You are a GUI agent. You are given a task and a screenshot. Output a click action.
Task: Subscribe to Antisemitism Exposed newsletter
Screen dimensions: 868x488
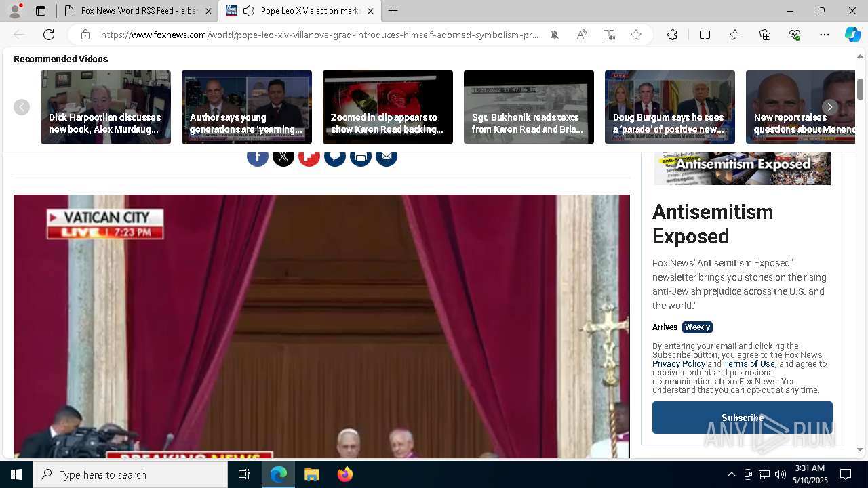pyautogui.click(x=743, y=418)
